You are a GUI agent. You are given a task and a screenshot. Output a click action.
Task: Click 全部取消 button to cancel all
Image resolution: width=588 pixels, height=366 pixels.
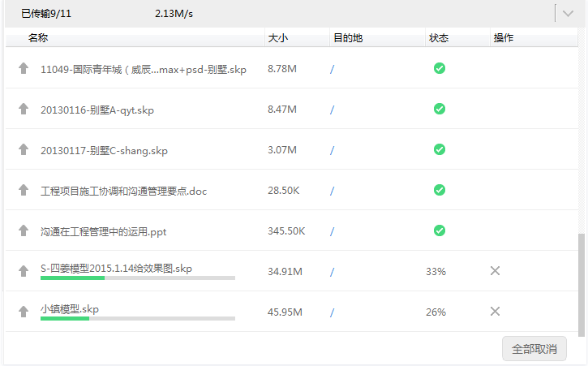click(534, 349)
